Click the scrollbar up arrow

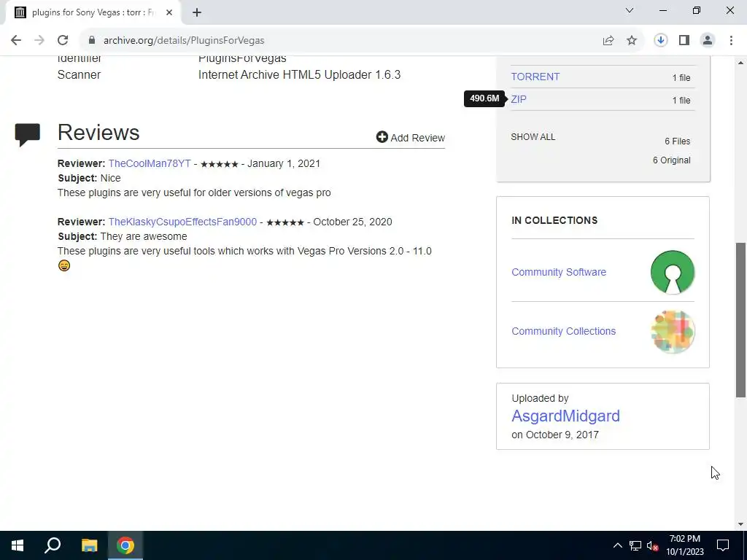point(740,63)
